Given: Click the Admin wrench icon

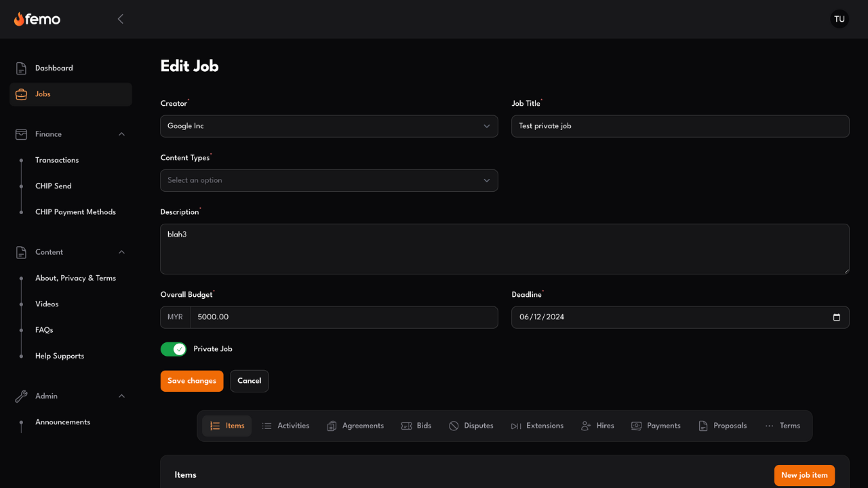Looking at the screenshot, I should click(20, 396).
